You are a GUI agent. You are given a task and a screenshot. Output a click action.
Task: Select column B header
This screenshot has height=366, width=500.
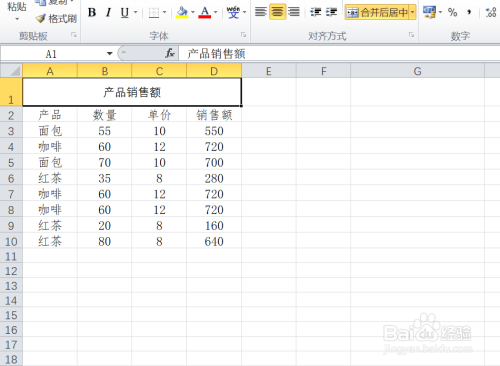click(x=105, y=71)
